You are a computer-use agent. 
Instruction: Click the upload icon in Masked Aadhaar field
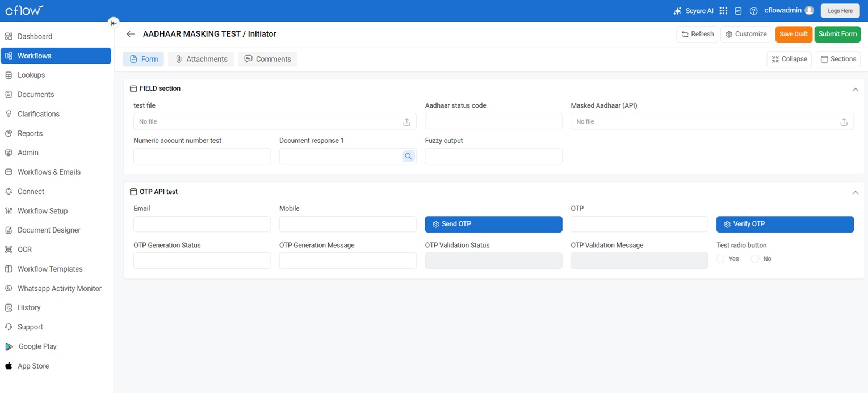(844, 122)
